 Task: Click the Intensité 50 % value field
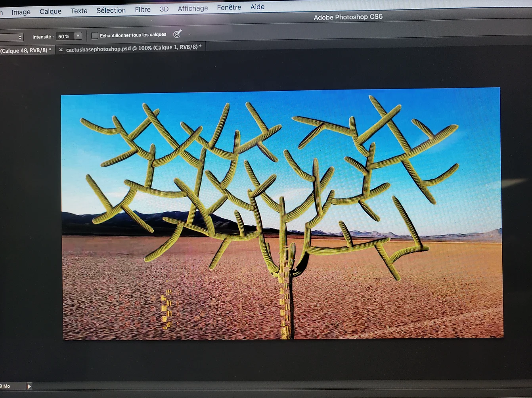(x=65, y=36)
